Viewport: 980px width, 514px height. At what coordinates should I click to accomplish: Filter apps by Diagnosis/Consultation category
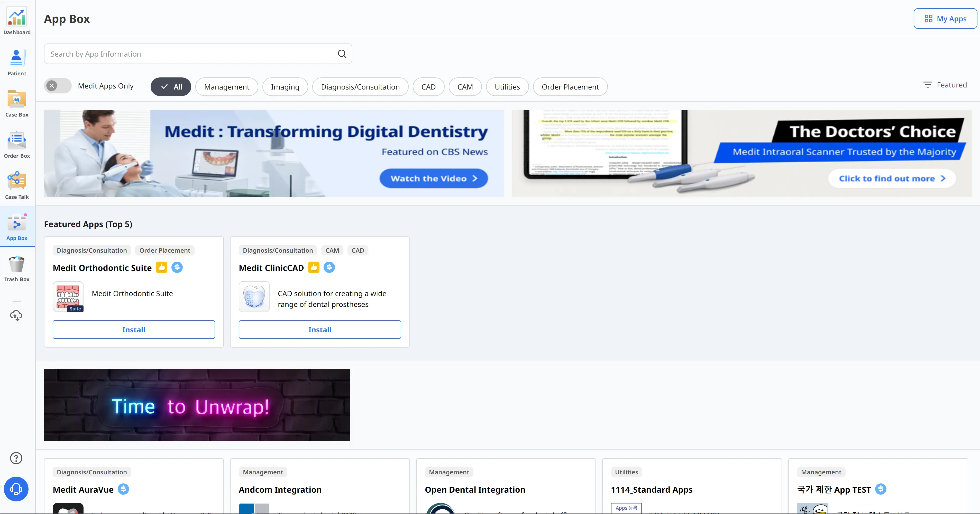[x=360, y=87]
